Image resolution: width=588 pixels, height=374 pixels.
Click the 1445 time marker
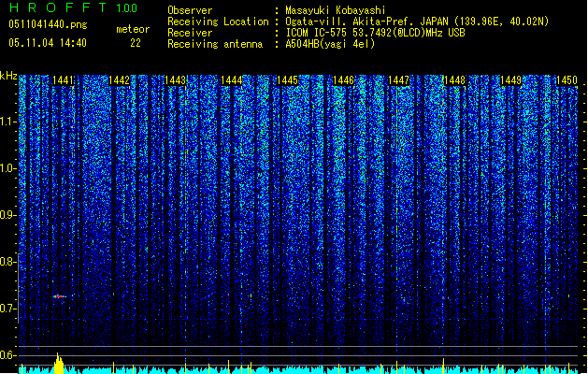287,80
